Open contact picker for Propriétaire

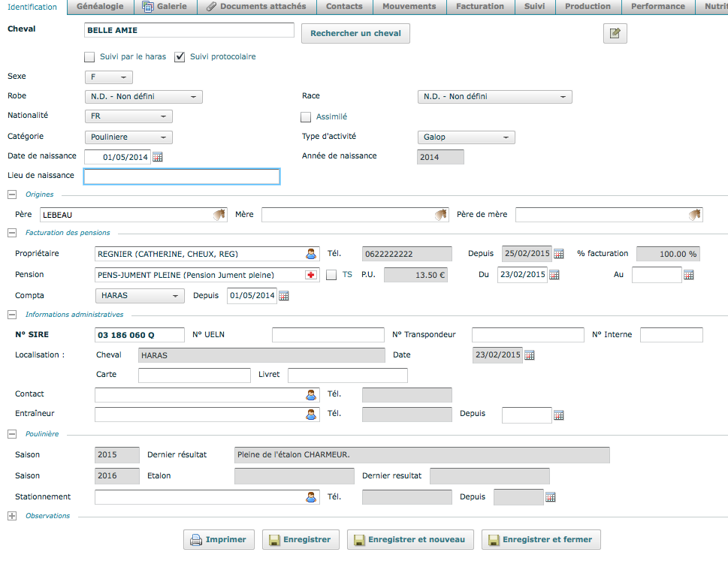pyautogui.click(x=311, y=254)
